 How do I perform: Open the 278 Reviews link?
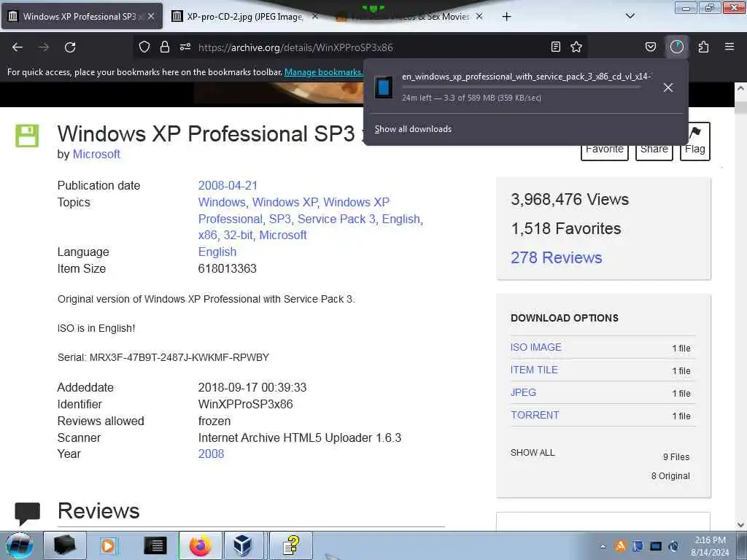point(557,257)
